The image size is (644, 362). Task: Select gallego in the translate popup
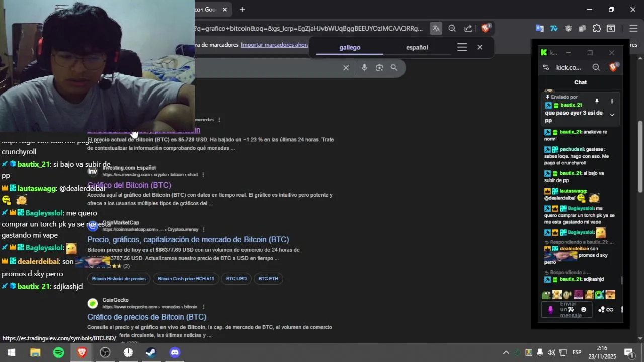[350, 47]
